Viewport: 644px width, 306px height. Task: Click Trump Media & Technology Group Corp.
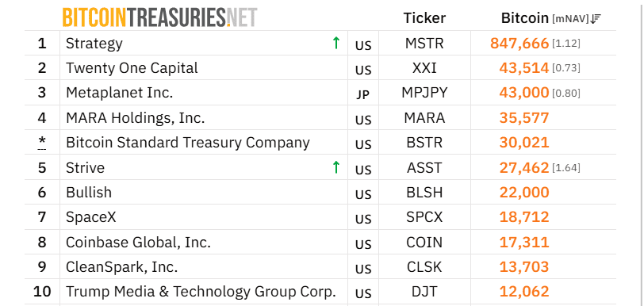(x=201, y=292)
